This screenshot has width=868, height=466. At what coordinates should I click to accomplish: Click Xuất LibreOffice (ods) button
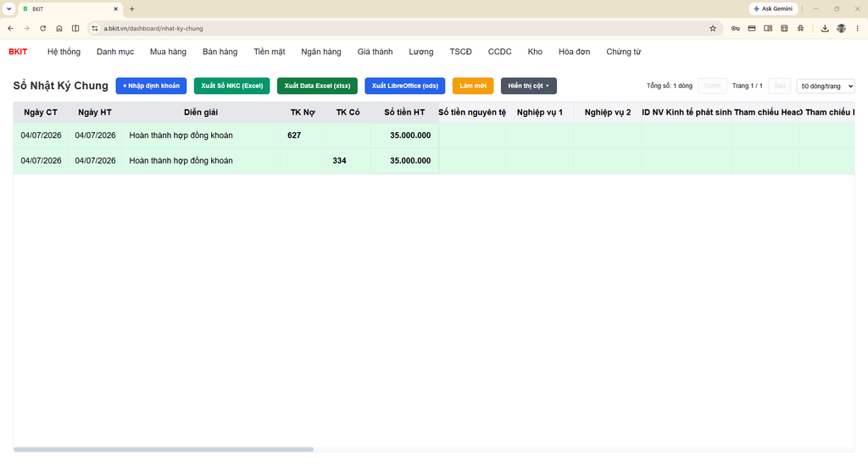404,86
